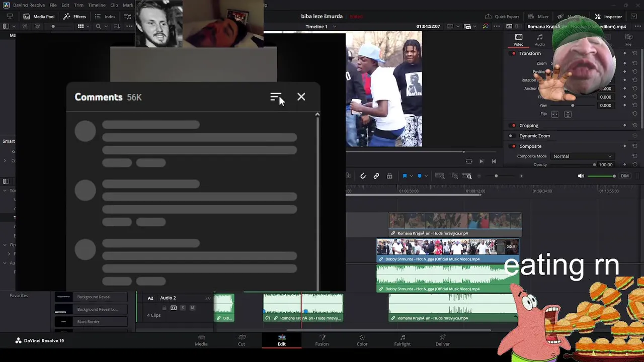Viewport: 644px width, 362px height.
Task: Toggle the Index panel
Action: click(x=105, y=17)
